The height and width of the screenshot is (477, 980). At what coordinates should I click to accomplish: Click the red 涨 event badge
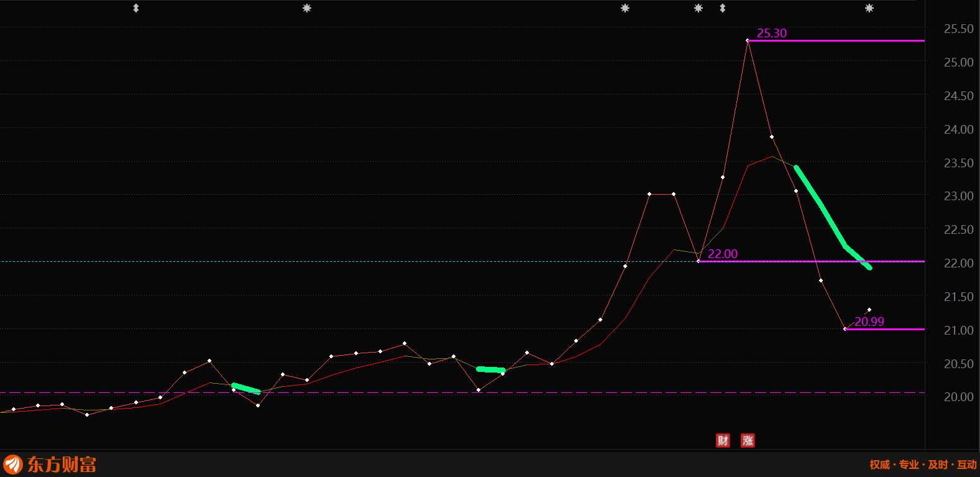(748, 441)
